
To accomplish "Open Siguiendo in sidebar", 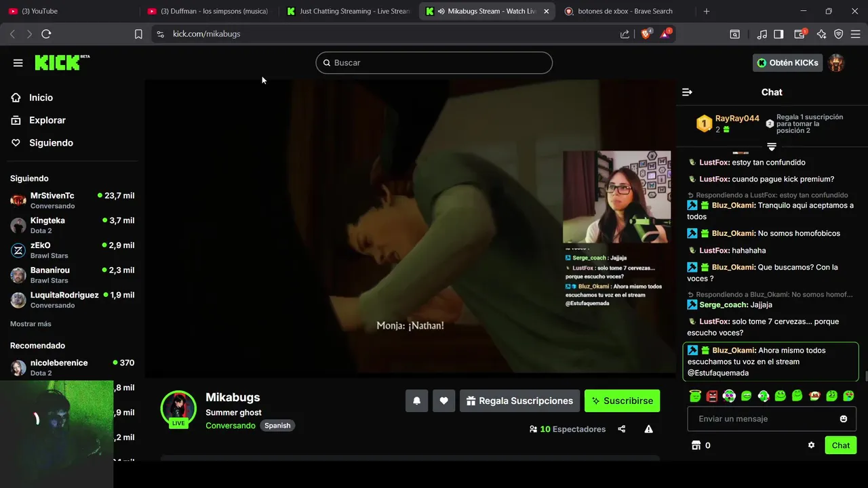I will tap(51, 143).
